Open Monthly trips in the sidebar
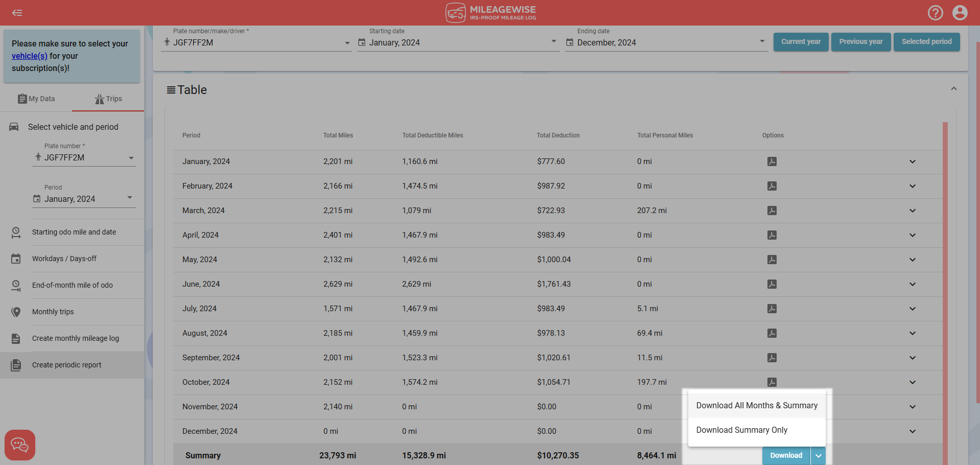Image resolution: width=980 pixels, height=465 pixels. [x=53, y=312]
